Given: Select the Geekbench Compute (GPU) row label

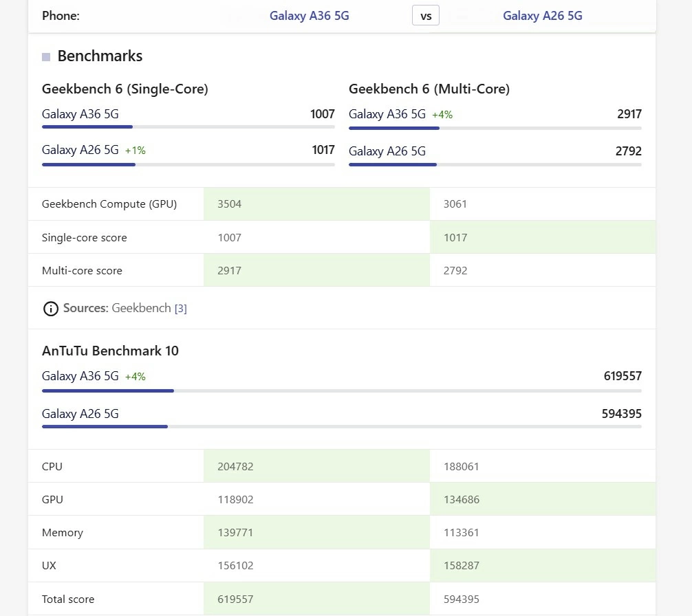Looking at the screenshot, I should (x=109, y=204).
